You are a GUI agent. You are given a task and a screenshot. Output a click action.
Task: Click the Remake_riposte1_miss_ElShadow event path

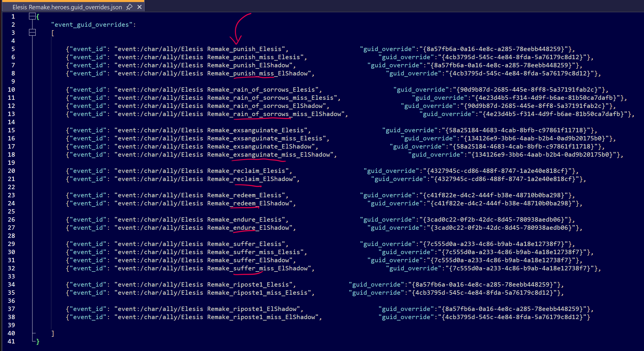[x=216, y=317]
